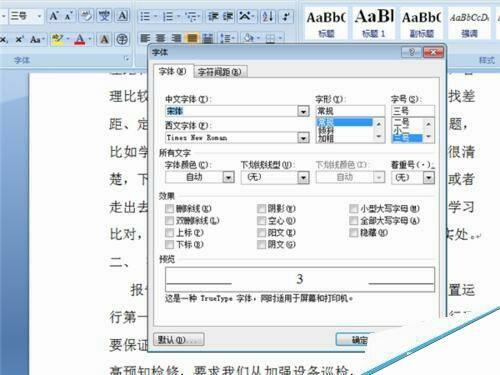Click the Clear Formatting eraser icon
The width and height of the screenshot is (500, 375).
point(86,16)
